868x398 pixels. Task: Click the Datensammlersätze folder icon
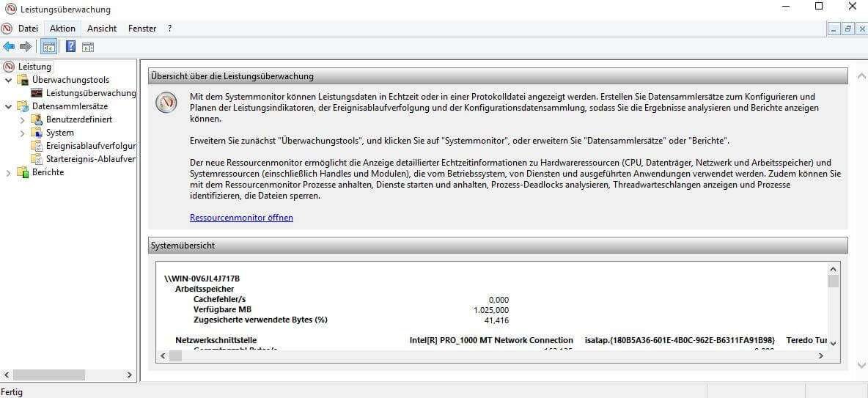(23, 106)
